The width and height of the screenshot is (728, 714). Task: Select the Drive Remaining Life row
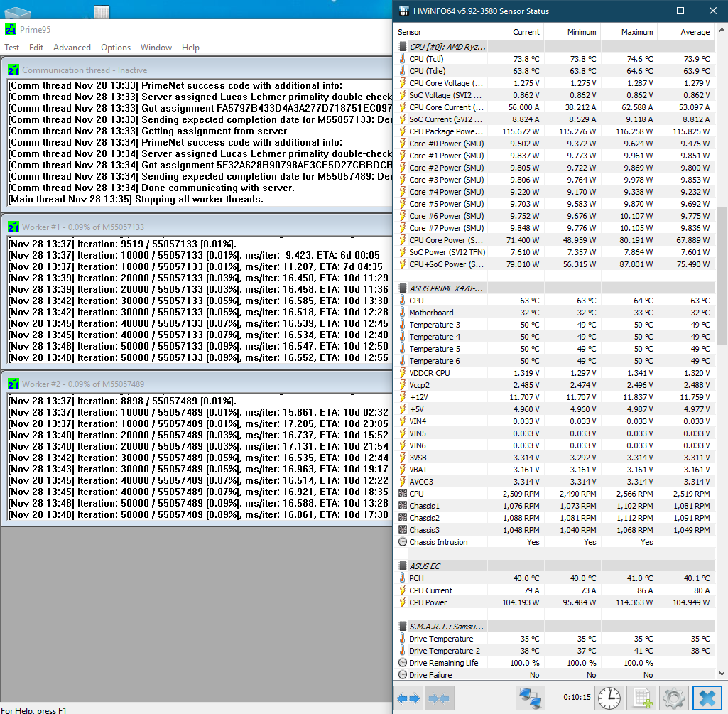(555, 663)
